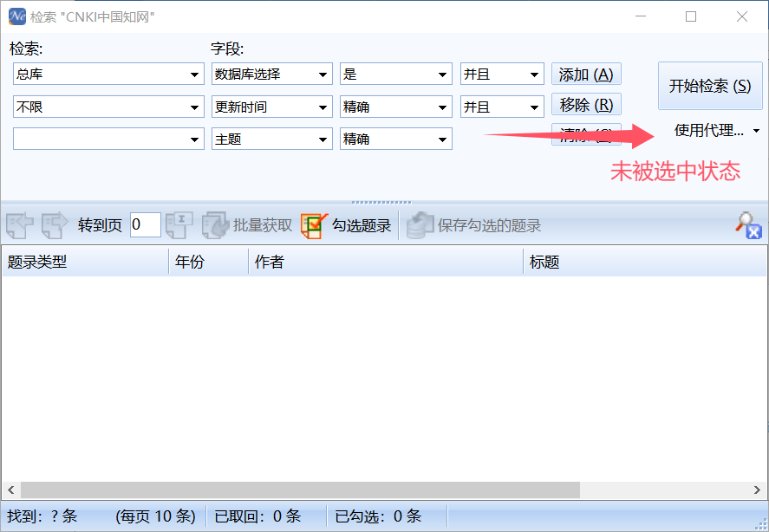This screenshot has width=769, height=532.
Task: Click the 转到页 label
Action: pyautogui.click(x=100, y=225)
